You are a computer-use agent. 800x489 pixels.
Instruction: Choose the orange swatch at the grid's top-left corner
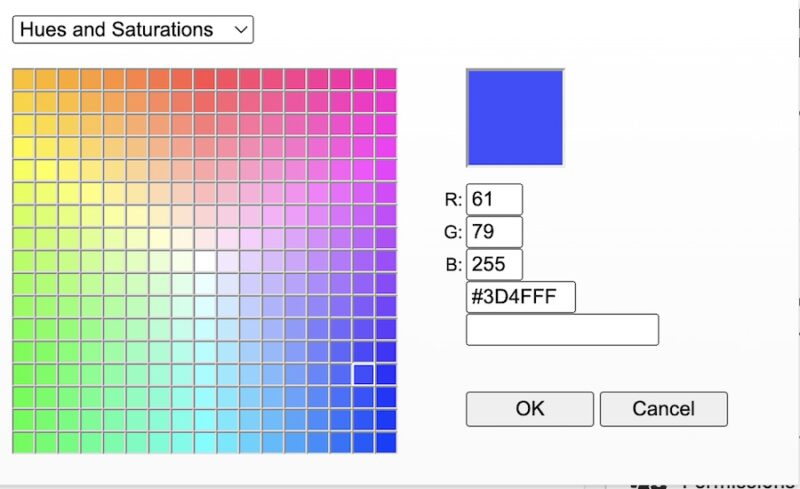point(23,80)
